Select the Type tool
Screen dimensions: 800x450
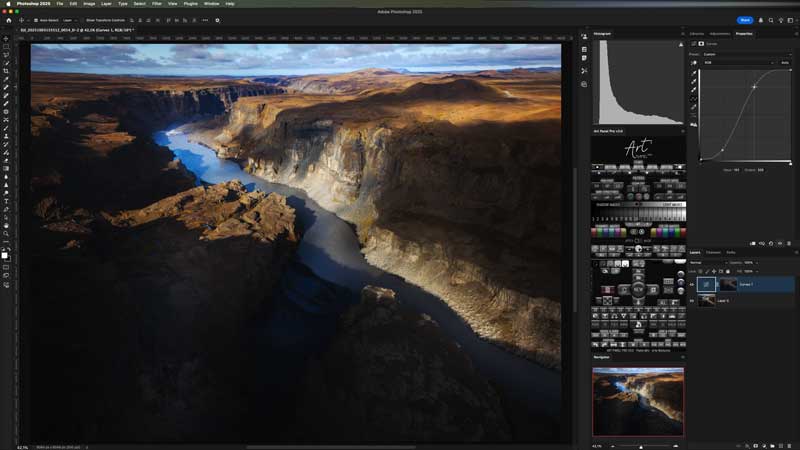coord(6,201)
